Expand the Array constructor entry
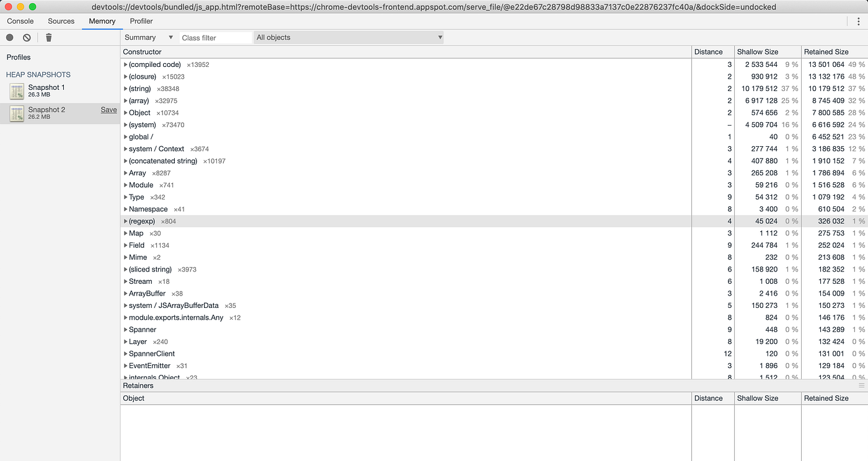Viewport: 868px width, 461px height. click(125, 173)
